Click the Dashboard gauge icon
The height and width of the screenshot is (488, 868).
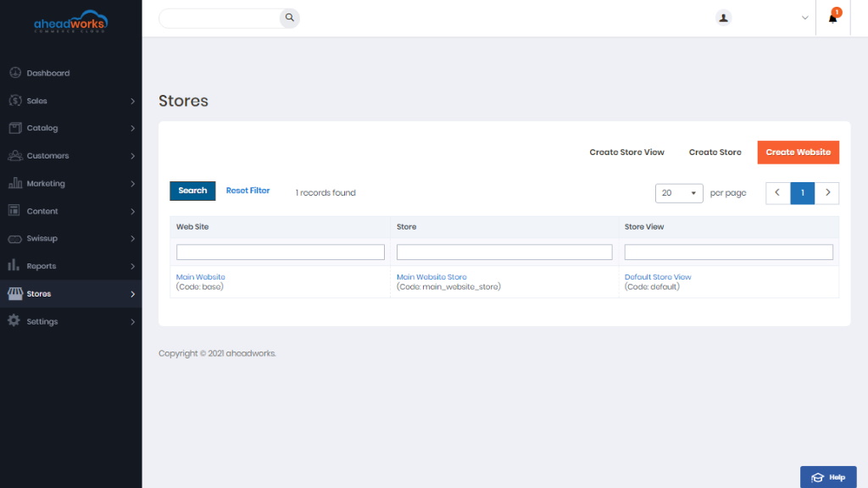pyautogui.click(x=15, y=73)
